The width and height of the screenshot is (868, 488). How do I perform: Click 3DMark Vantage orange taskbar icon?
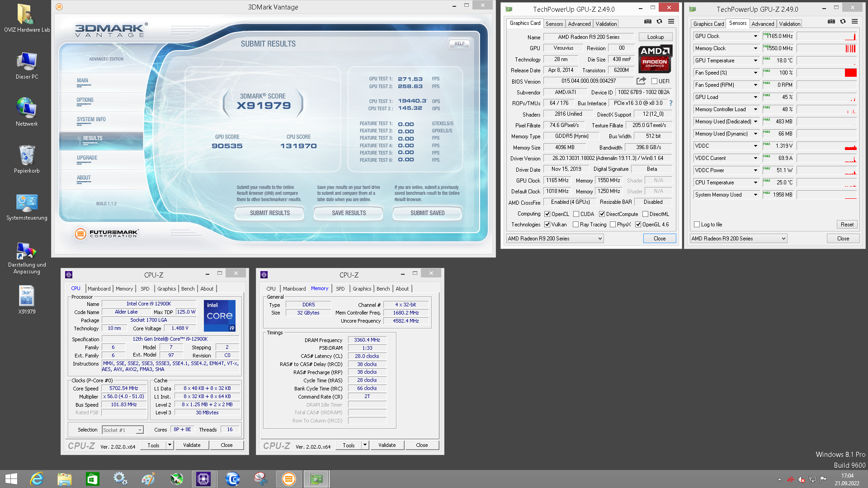click(288, 479)
